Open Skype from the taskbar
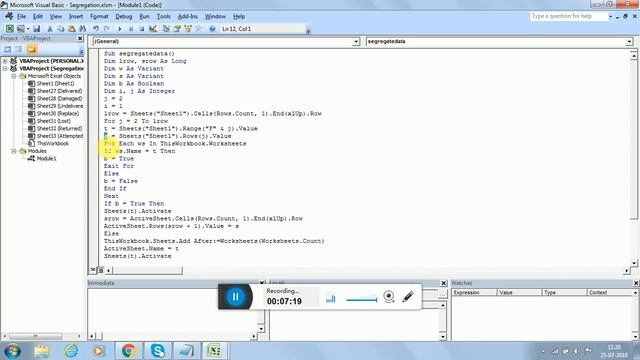Screen dimensions: 640x360 tap(158, 351)
